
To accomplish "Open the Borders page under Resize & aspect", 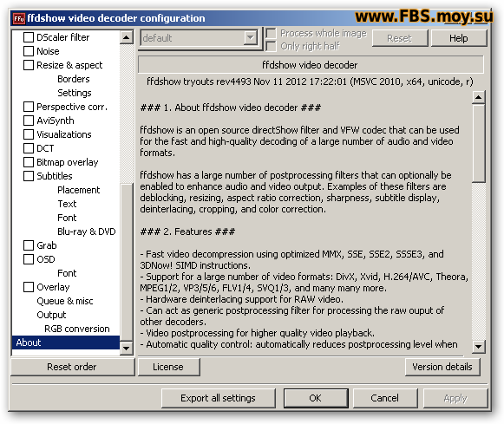I will [73, 79].
